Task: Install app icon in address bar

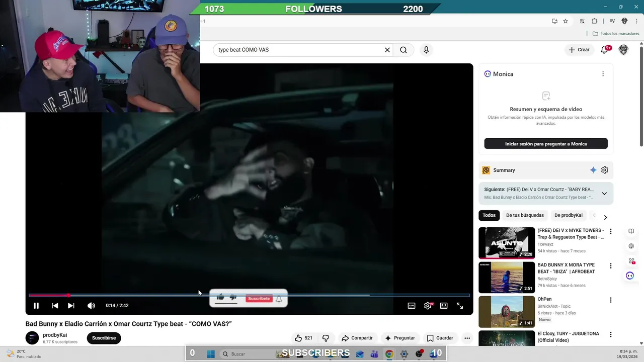Action: 554,21
